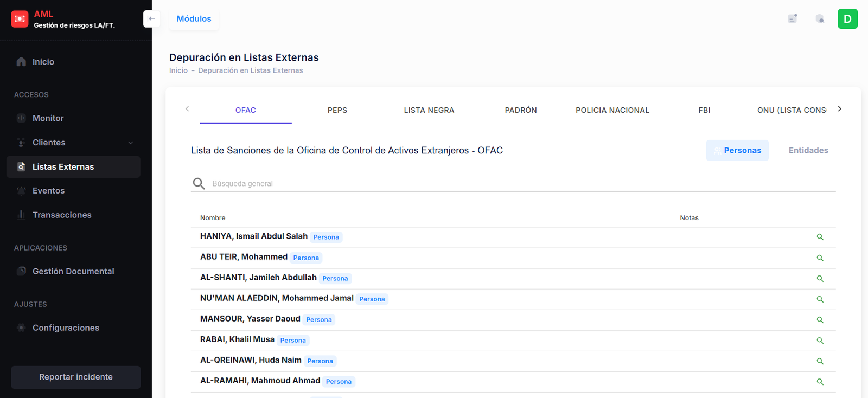
Task: Click search icon on AL-RAMAHI, Mahmoud Ahmad row
Action: pos(820,382)
